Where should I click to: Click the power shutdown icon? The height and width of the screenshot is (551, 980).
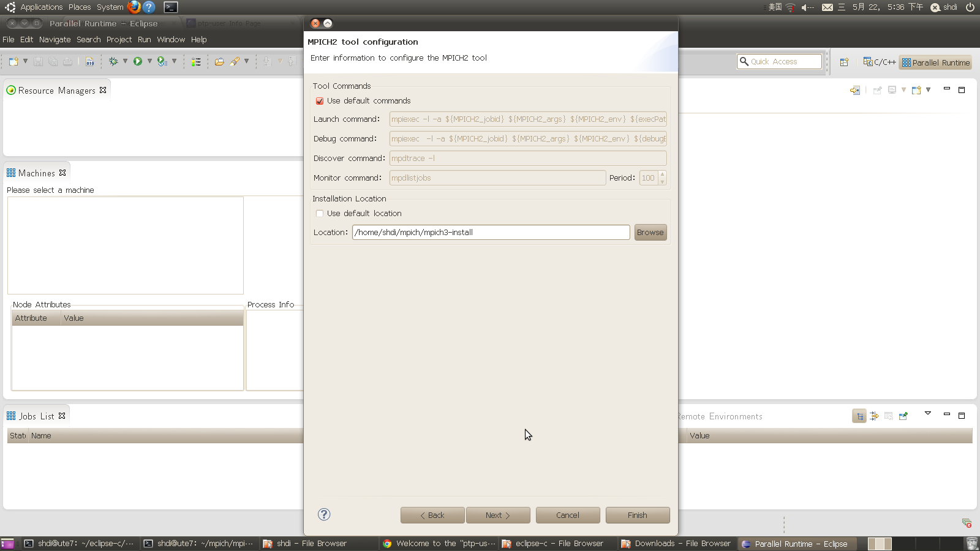[970, 7]
